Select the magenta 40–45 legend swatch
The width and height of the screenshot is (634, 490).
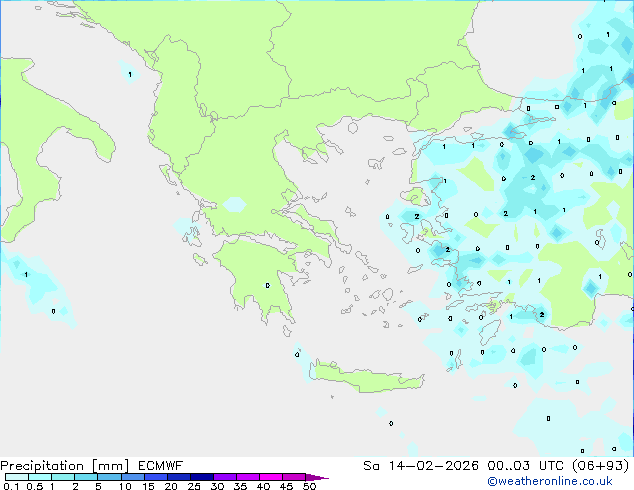271,477
